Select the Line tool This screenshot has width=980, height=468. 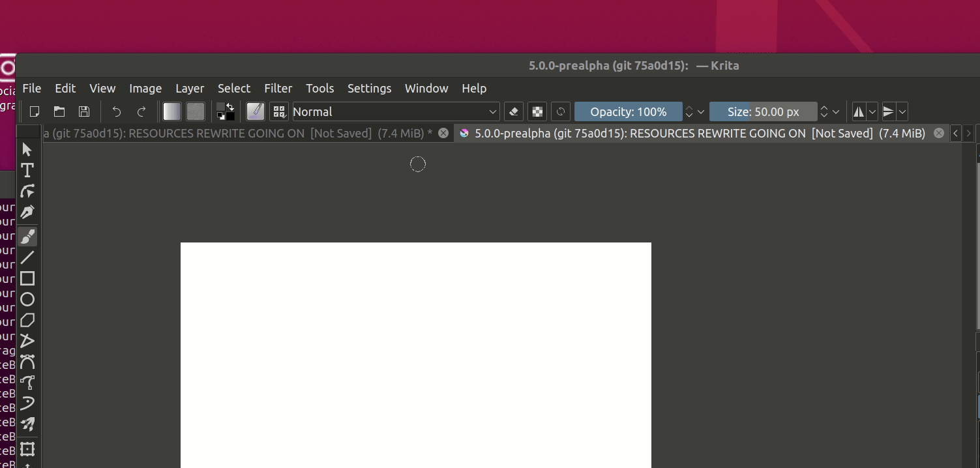coord(27,257)
